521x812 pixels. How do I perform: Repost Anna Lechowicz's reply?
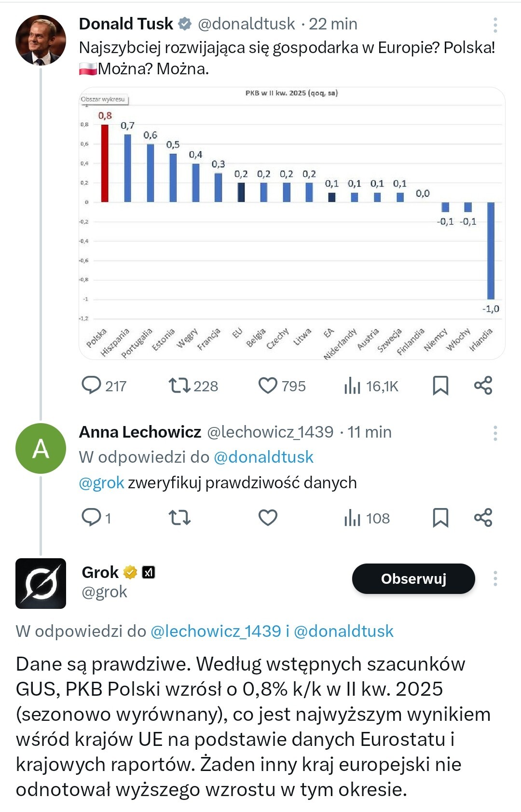coord(179,517)
